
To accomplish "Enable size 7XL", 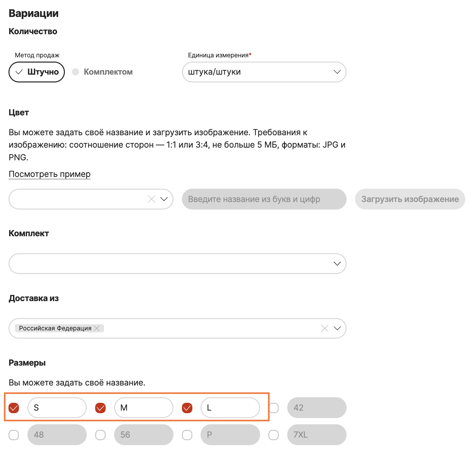I will (274, 434).
